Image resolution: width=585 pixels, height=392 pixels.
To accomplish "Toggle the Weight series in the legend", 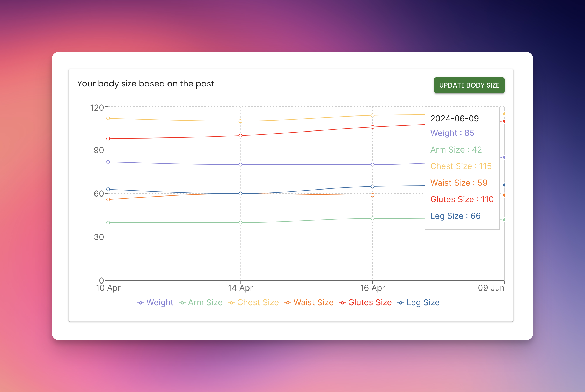I will 155,302.
